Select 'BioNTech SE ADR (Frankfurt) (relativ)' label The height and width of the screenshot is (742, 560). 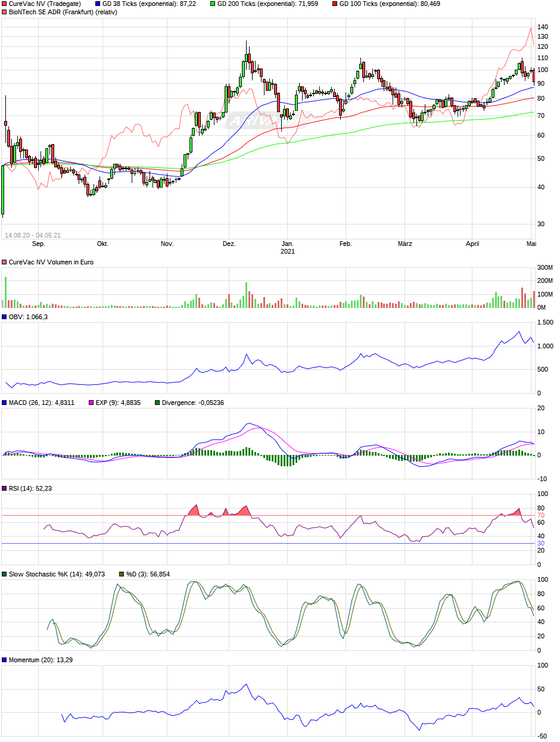[x=64, y=12]
